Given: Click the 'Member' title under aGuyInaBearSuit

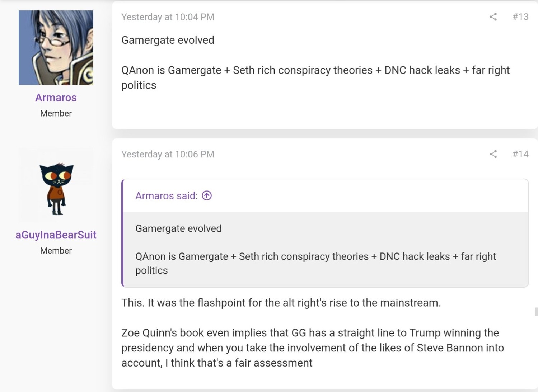Looking at the screenshot, I should click(x=56, y=251).
